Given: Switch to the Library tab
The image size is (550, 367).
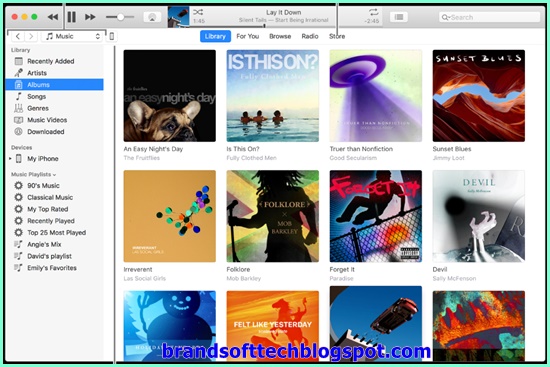Looking at the screenshot, I should (x=215, y=36).
